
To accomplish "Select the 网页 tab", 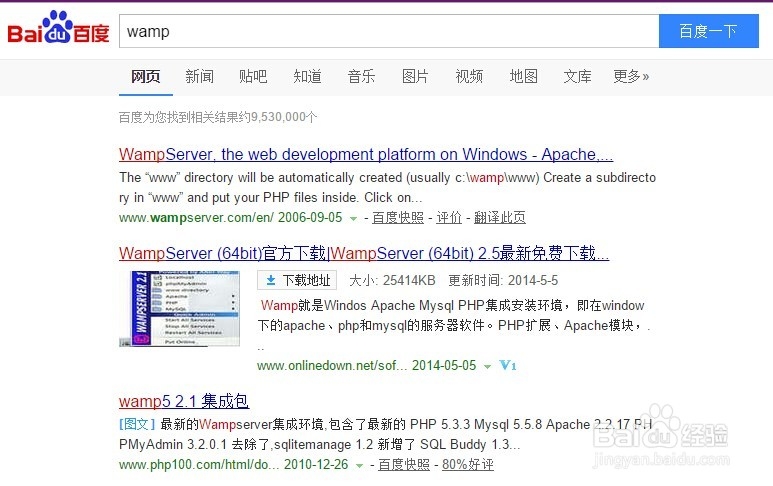I will click(x=145, y=76).
